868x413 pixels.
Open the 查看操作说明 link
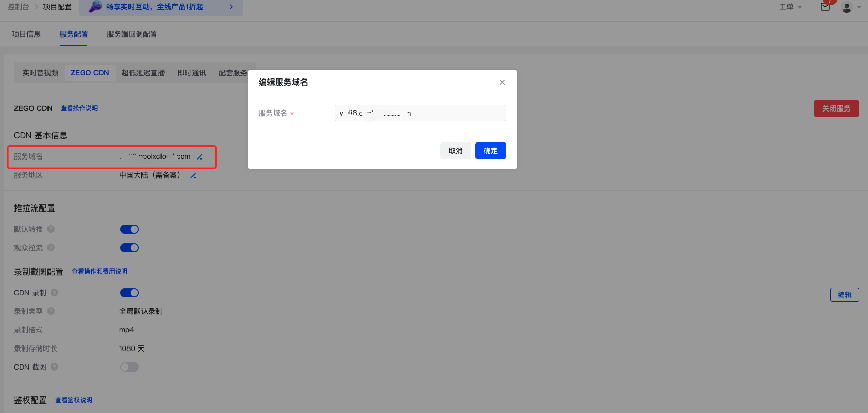tap(79, 108)
